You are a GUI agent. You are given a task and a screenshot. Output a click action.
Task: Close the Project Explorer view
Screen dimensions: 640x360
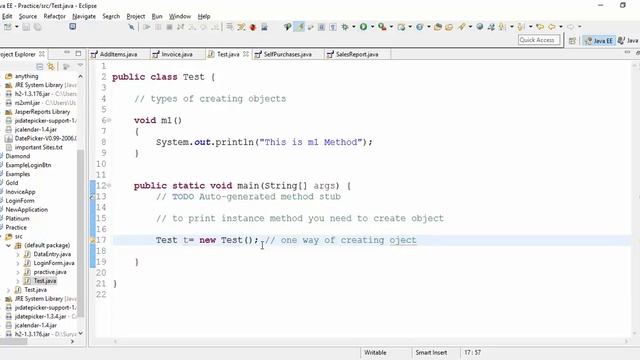click(x=42, y=54)
